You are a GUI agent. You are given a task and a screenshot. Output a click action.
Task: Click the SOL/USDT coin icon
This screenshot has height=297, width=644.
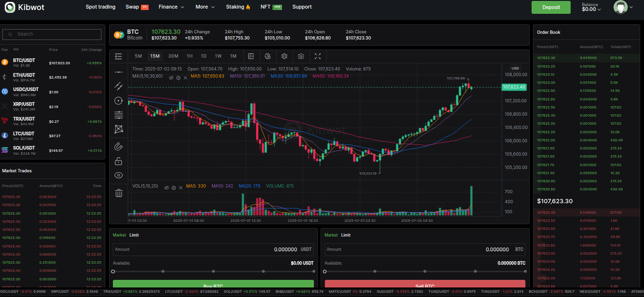[x=5, y=150]
